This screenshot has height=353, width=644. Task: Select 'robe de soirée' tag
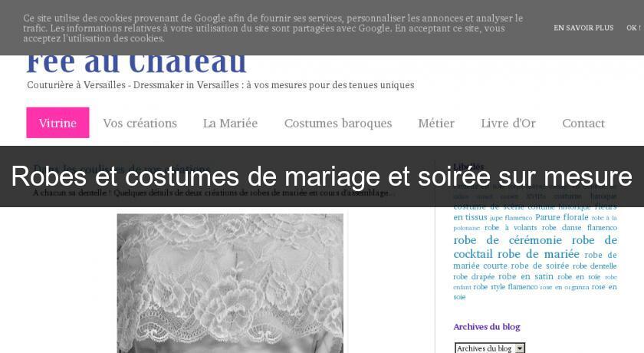[x=540, y=266]
